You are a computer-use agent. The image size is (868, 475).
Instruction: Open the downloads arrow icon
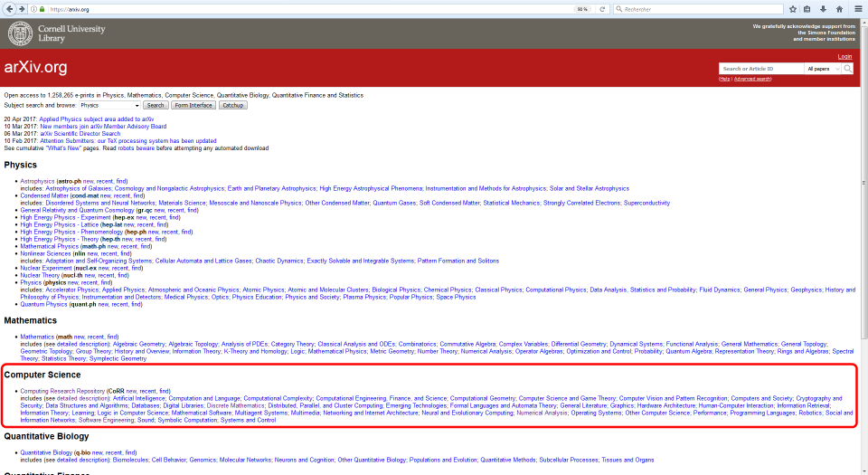[x=823, y=9]
